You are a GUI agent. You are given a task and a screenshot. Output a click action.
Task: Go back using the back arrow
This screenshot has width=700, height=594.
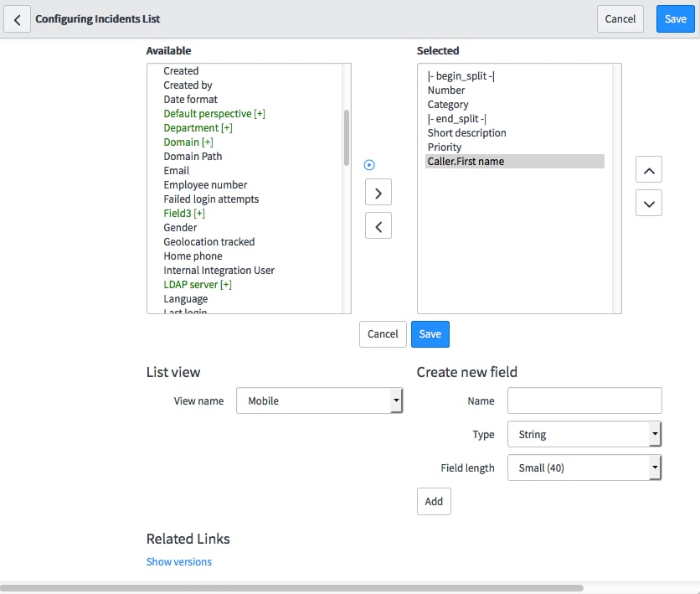pyautogui.click(x=18, y=18)
